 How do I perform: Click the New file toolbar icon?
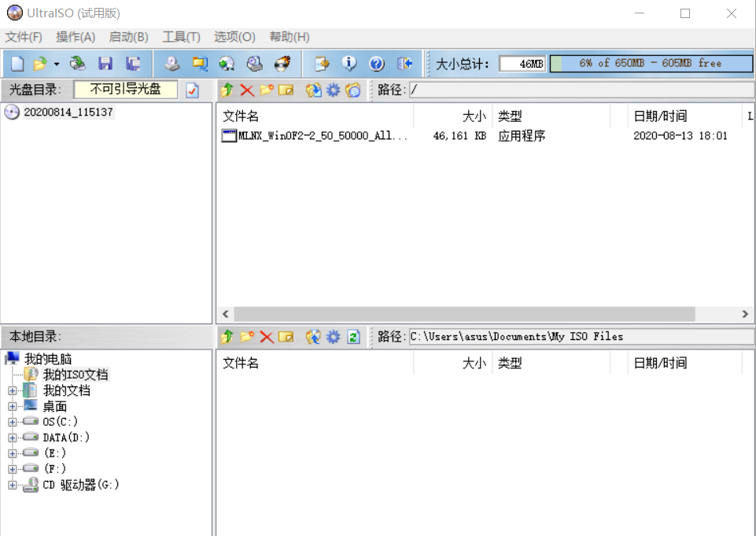click(x=17, y=64)
